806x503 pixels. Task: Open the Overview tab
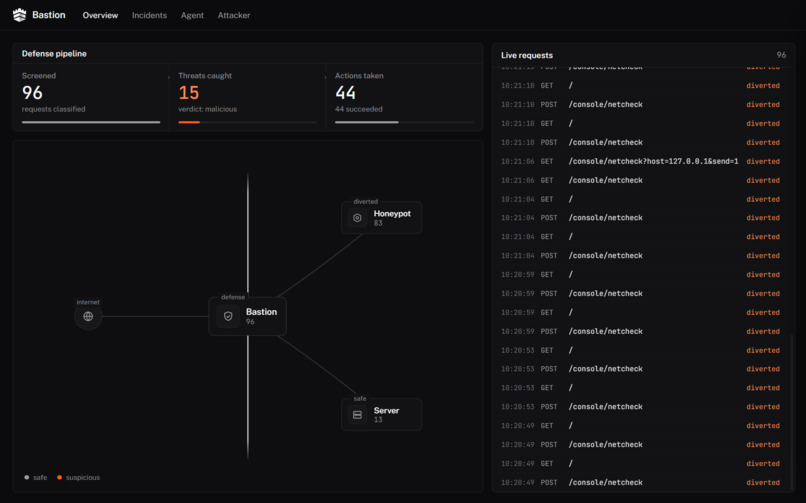(100, 15)
